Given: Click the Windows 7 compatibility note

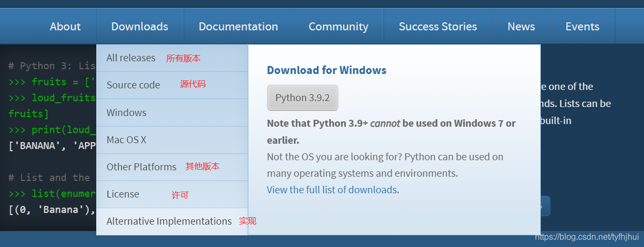Looking at the screenshot, I should (x=391, y=132).
